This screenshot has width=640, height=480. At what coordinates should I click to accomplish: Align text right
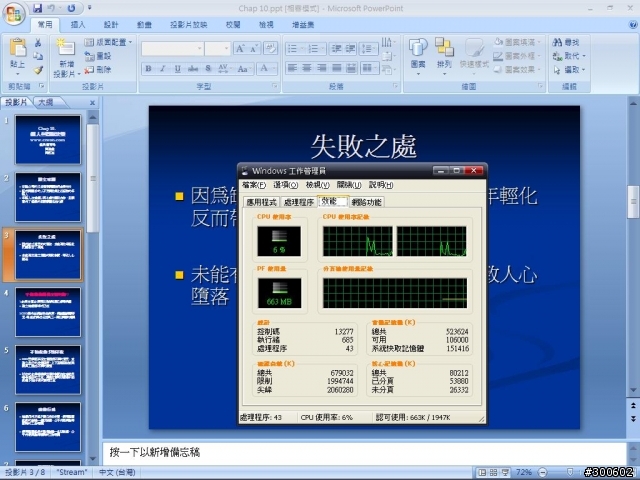[x=322, y=68]
